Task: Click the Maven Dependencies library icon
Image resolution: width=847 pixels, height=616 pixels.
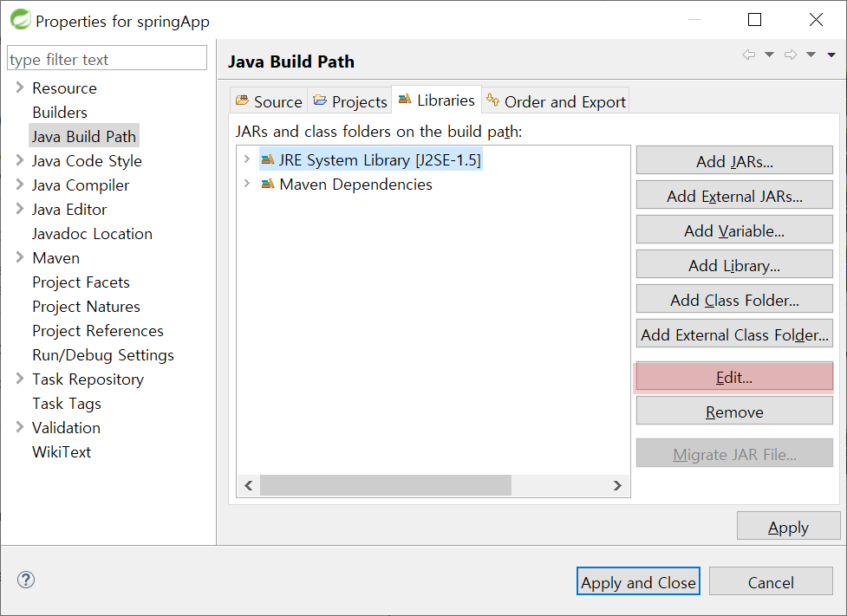Action: click(268, 184)
